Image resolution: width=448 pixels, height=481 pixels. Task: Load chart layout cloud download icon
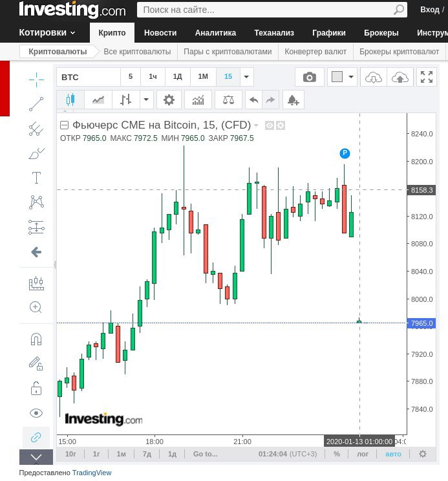(x=374, y=77)
